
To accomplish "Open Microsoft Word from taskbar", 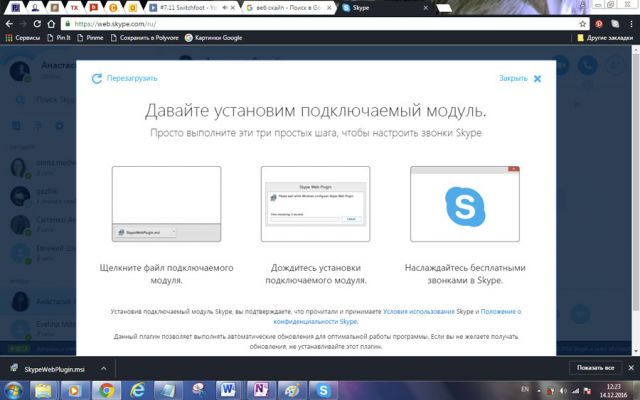I will point(229,391).
